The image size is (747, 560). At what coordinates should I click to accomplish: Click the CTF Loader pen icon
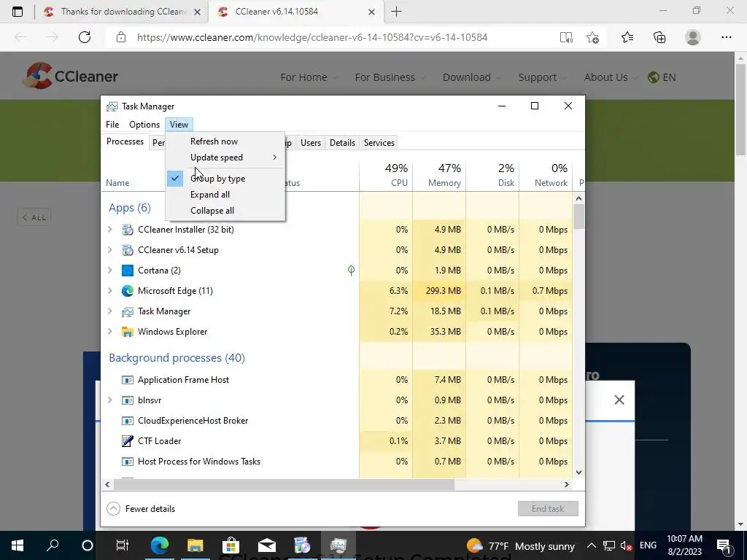point(127,441)
